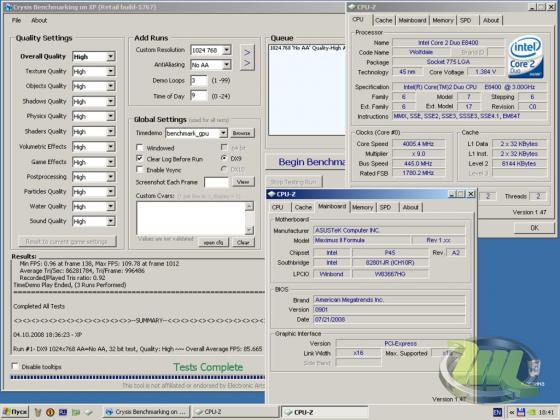Open the Пуск Start menu
Image resolution: width=560 pixels, height=420 pixels.
click(15, 412)
